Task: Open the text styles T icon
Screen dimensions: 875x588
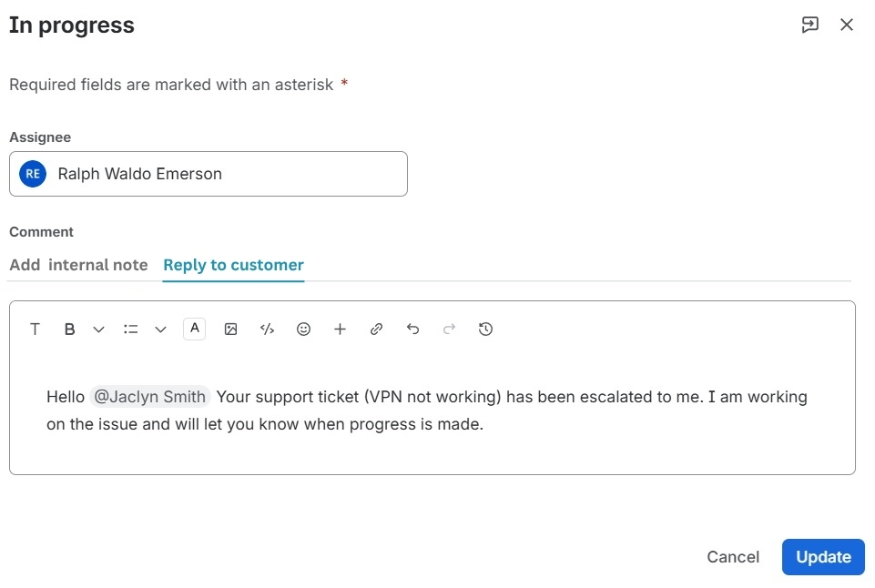Action: (x=35, y=329)
